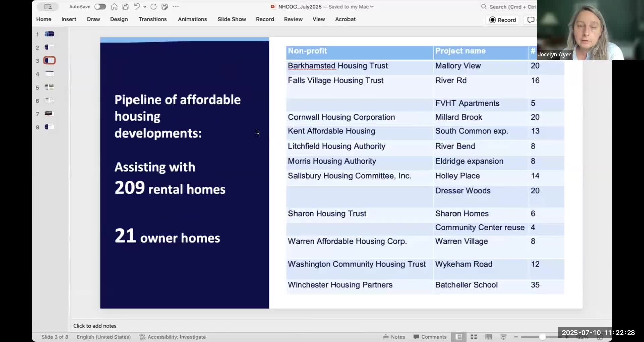
Task: Open the more commands ellipsis menu
Action: pos(176,7)
